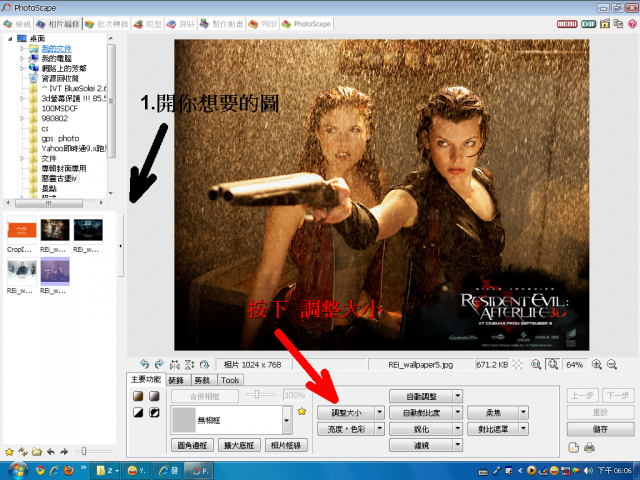
Task: Refresh folder icon in bottom-left toolbar
Action: coord(23,451)
